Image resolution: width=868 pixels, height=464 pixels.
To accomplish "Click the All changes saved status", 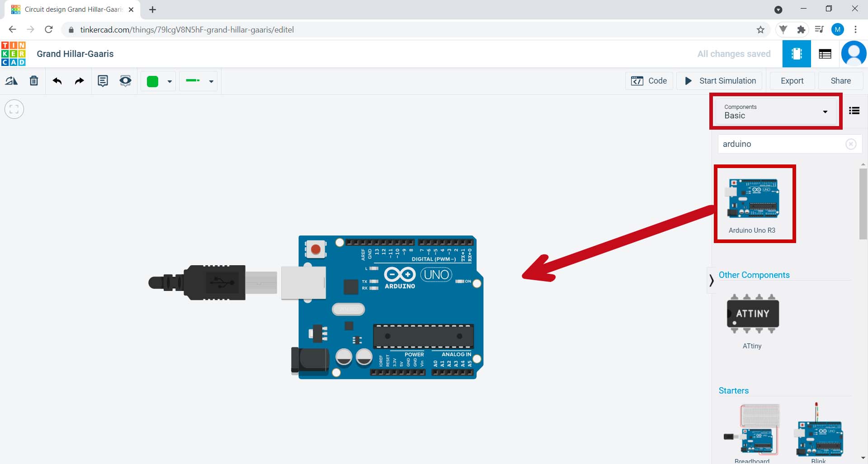I will [734, 54].
